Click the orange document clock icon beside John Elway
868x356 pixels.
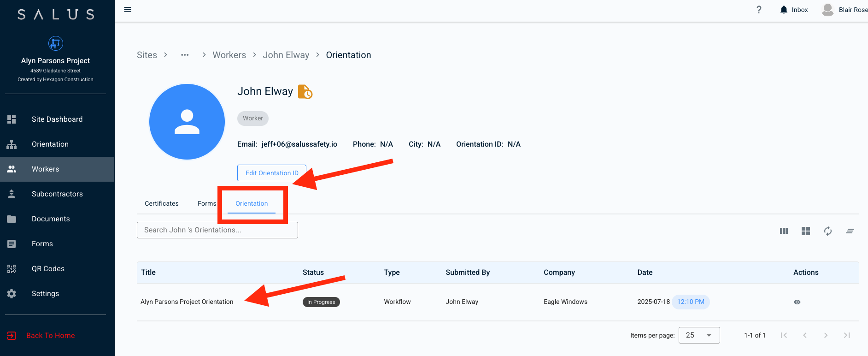305,92
